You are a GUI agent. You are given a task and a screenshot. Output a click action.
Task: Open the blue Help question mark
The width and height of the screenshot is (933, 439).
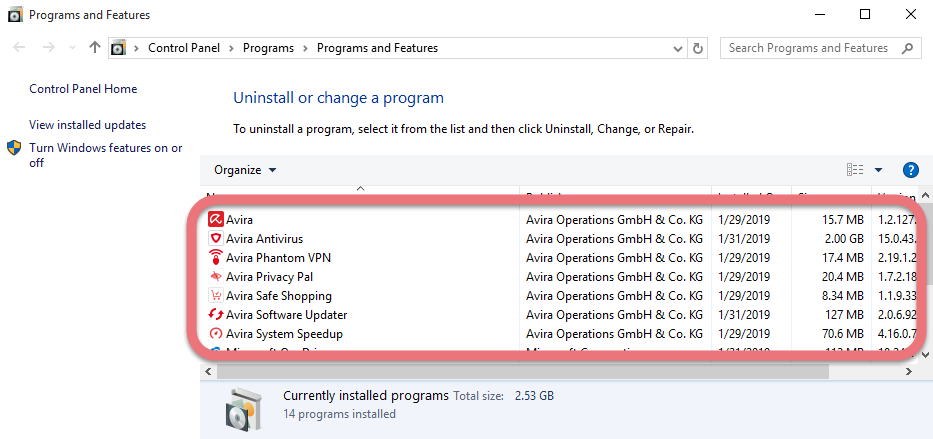point(910,170)
